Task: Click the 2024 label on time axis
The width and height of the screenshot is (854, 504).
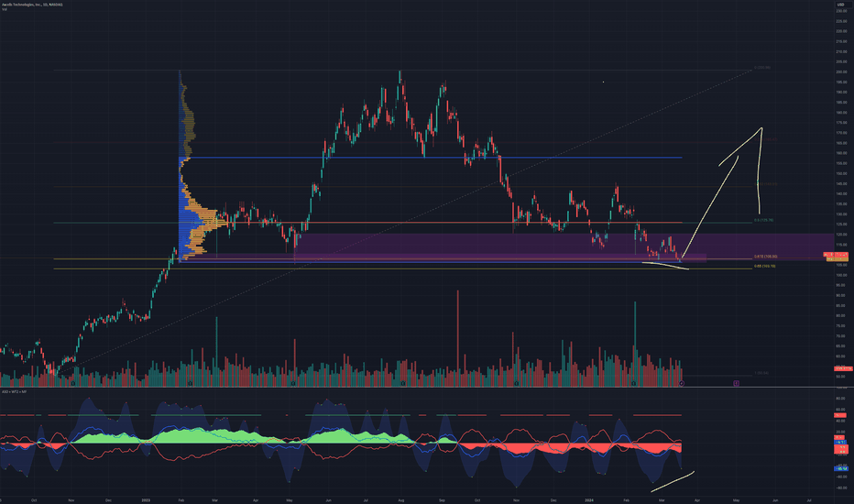Action: pyautogui.click(x=588, y=499)
